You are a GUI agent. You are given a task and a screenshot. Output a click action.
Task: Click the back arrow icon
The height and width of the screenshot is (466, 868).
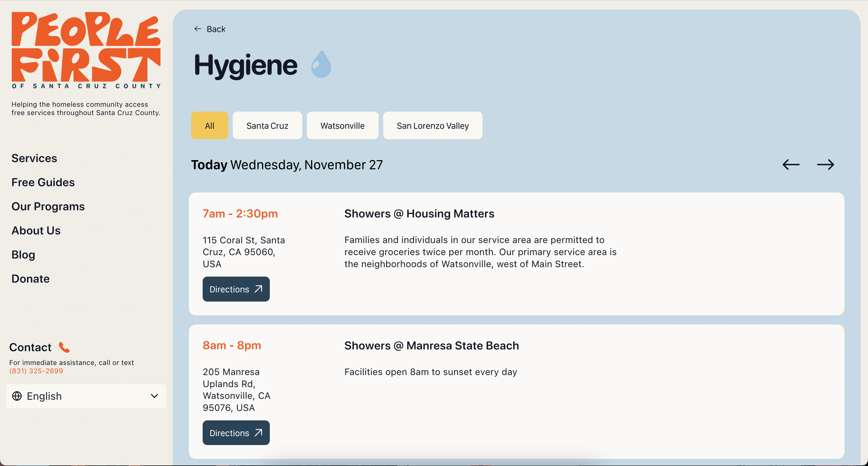pyautogui.click(x=197, y=29)
